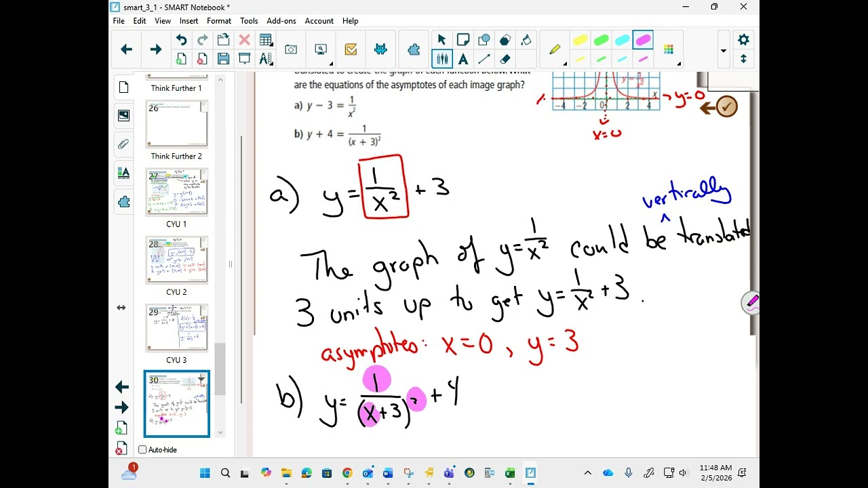Open page 30 thumbnail menu arrow
Viewport: 868px width, 488px height.
click(201, 379)
